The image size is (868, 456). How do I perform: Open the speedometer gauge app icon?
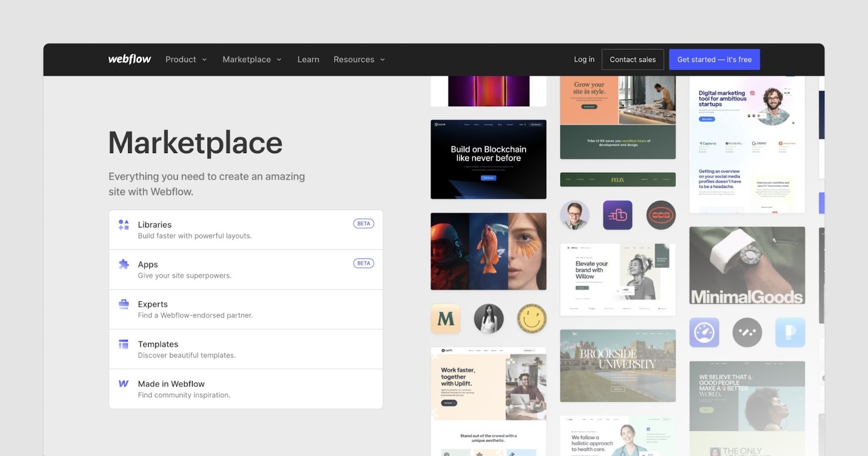pos(704,332)
